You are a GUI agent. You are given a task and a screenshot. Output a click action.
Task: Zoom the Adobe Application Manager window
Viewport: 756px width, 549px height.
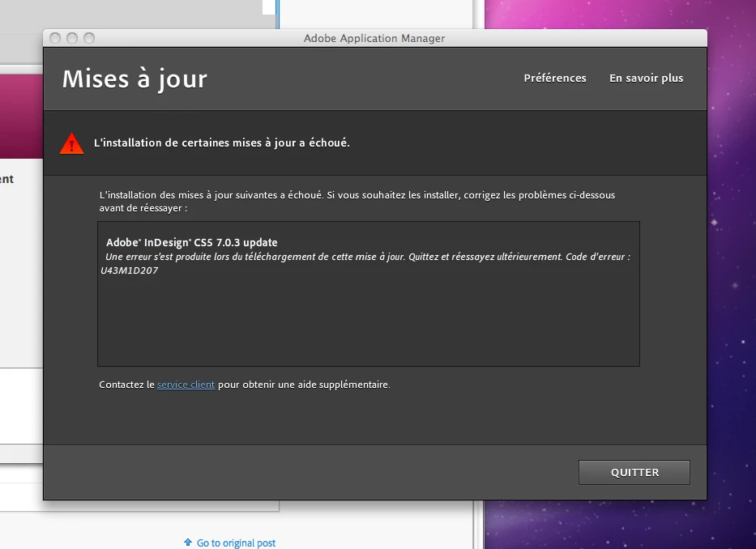click(89, 38)
